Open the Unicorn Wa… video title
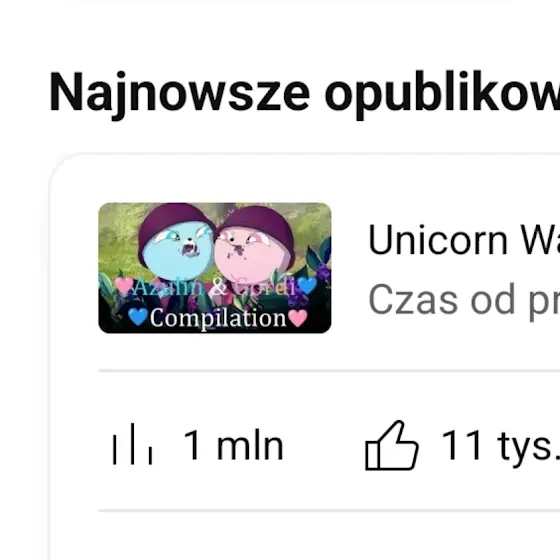560x560 pixels. 464,240
